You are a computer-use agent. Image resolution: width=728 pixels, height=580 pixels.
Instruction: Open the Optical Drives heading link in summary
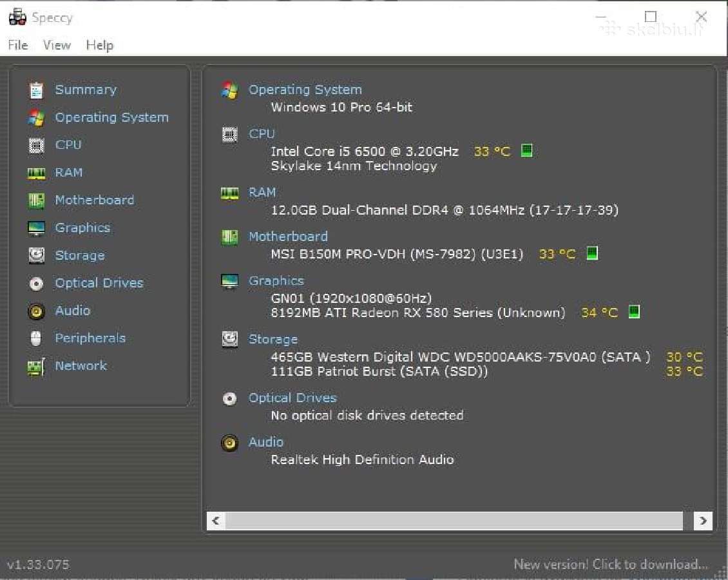(x=292, y=398)
